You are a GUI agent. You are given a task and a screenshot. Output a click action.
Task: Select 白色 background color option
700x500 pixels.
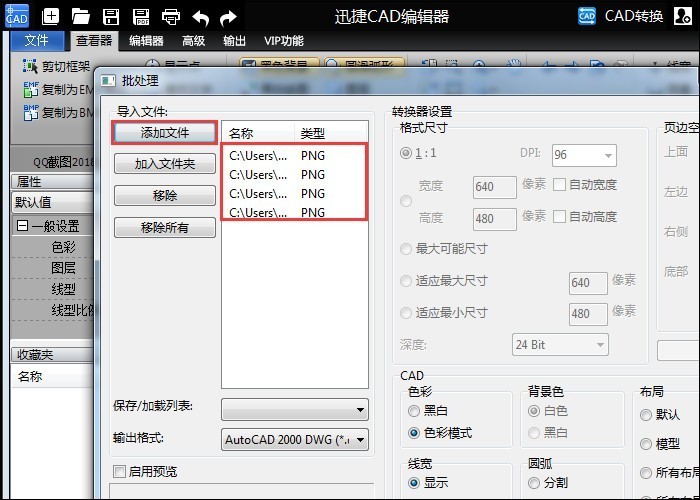point(533,410)
